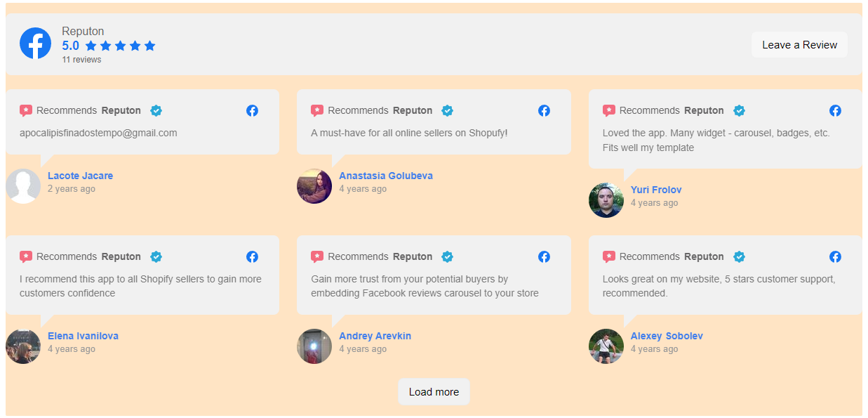Click the Facebook icon on Elena Ivanilova's review
868x418 pixels.
point(252,256)
